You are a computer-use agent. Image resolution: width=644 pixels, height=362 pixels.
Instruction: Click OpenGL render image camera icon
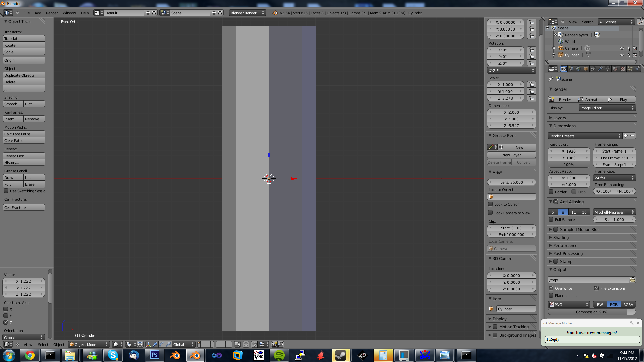[274, 344]
